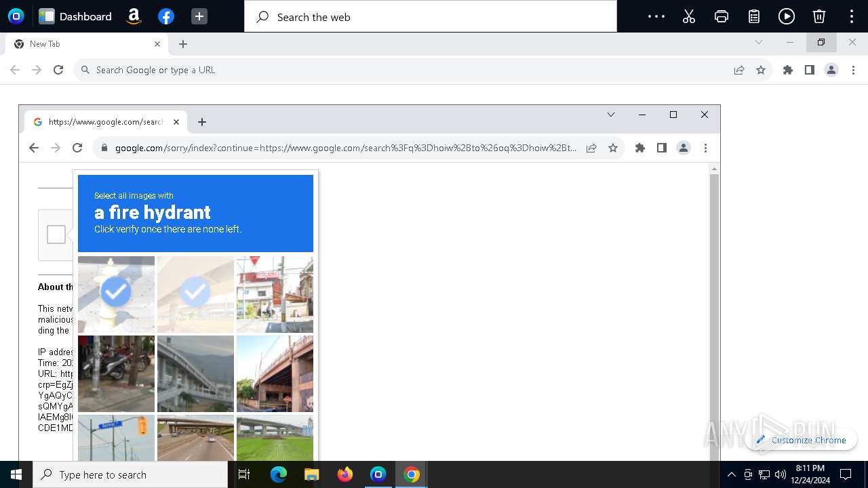This screenshot has width=868, height=488.
Task: Click the google.com/sorry address bar
Action: coord(346,148)
